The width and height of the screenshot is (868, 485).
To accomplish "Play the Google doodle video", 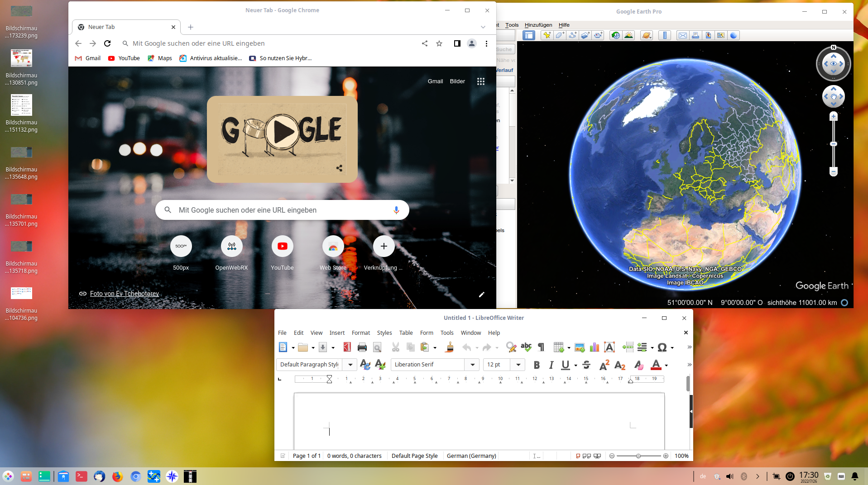I will [x=283, y=132].
